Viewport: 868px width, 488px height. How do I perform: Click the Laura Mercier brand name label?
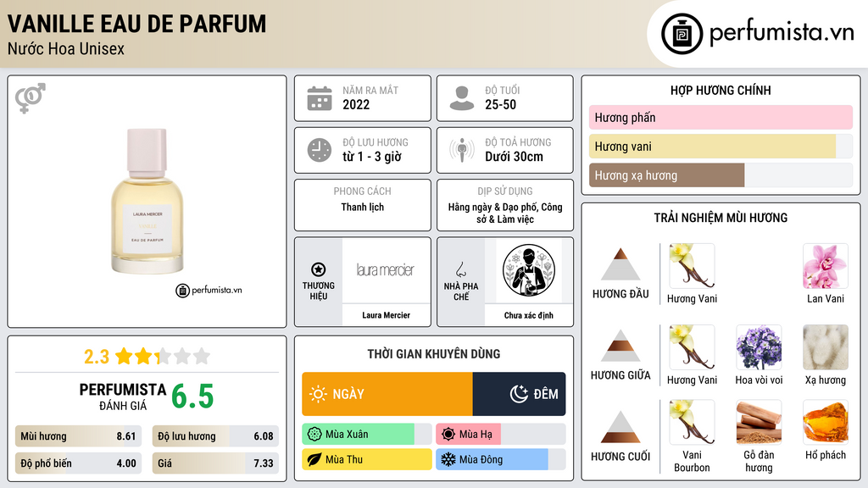pos(386,315)
